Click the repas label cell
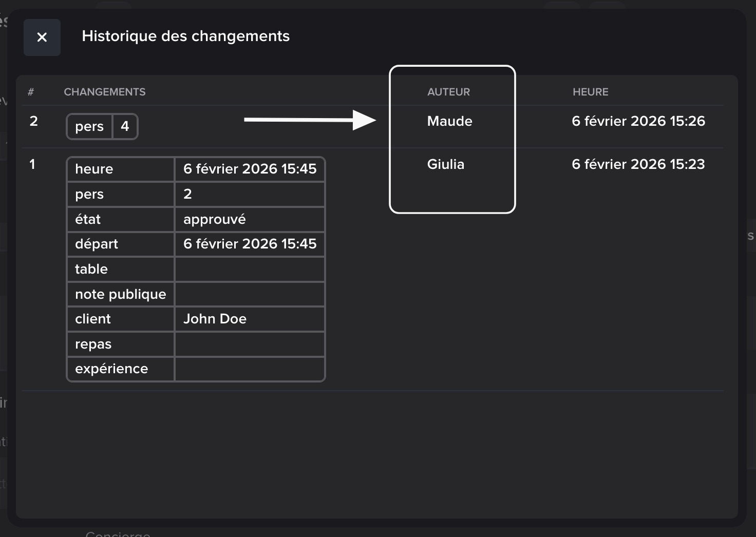The image size is (756, 537). click(x=93, y=344)
